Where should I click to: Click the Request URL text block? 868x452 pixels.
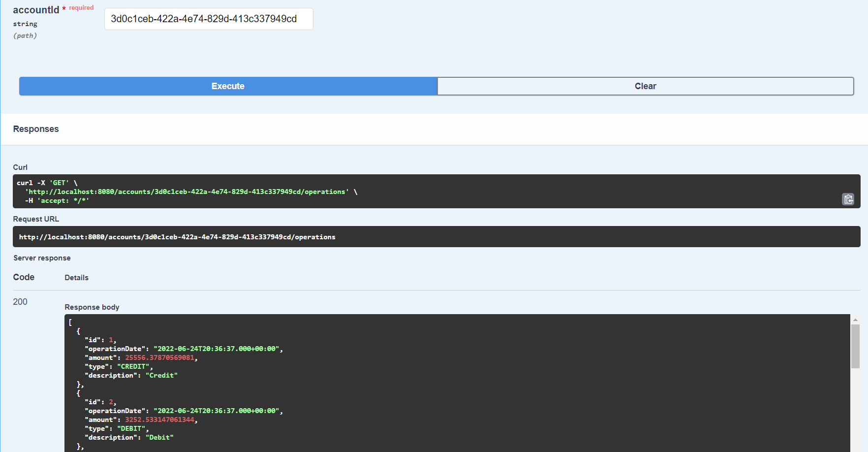pyautogui.click(x=177, y=237)
